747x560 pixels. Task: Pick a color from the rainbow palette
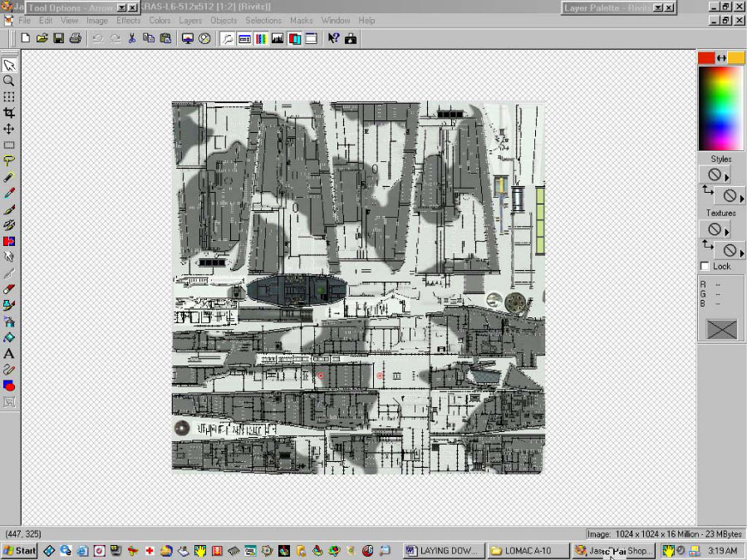coord(720,109)
